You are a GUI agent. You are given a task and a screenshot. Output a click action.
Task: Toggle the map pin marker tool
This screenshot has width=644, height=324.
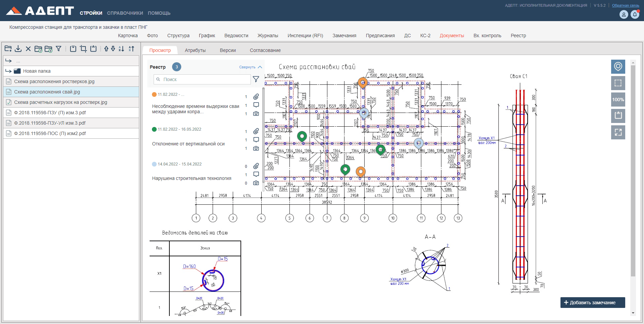[618, 67]
